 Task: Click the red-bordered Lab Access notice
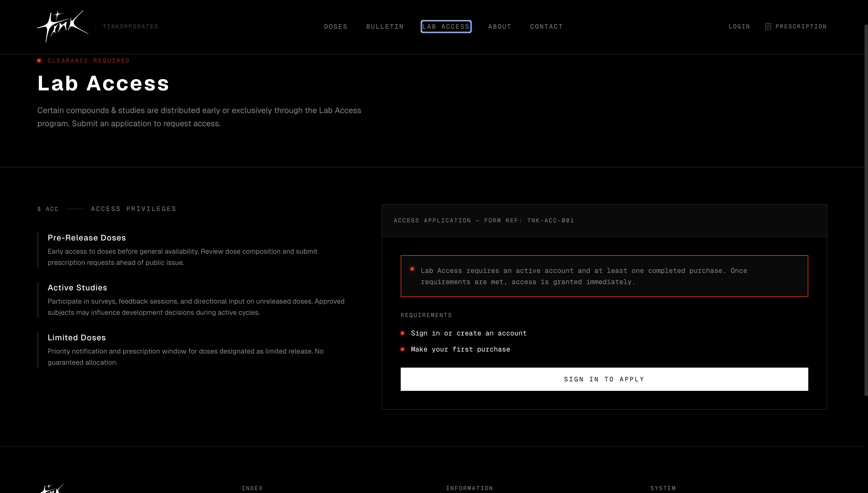pos(604,276)
